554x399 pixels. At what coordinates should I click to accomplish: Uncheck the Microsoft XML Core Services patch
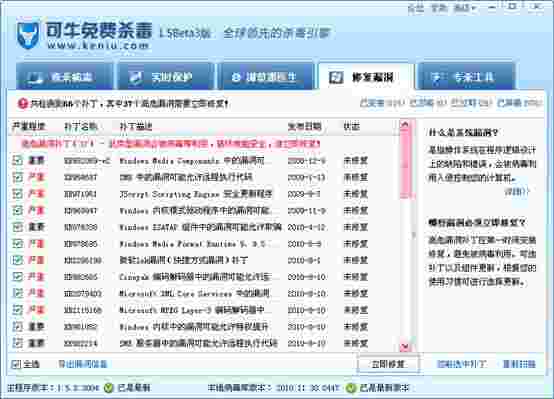17,293
